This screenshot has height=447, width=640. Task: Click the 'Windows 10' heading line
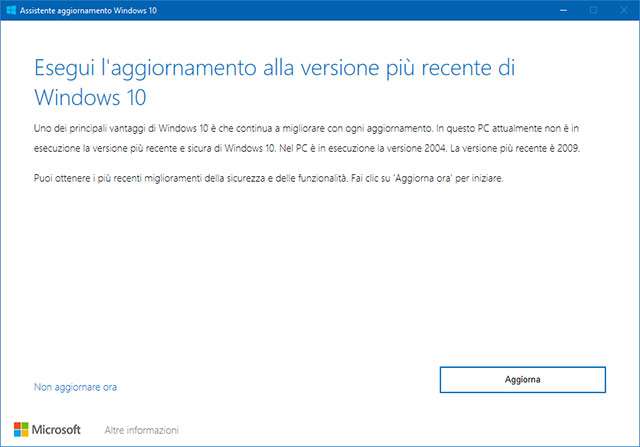[90, 98]
